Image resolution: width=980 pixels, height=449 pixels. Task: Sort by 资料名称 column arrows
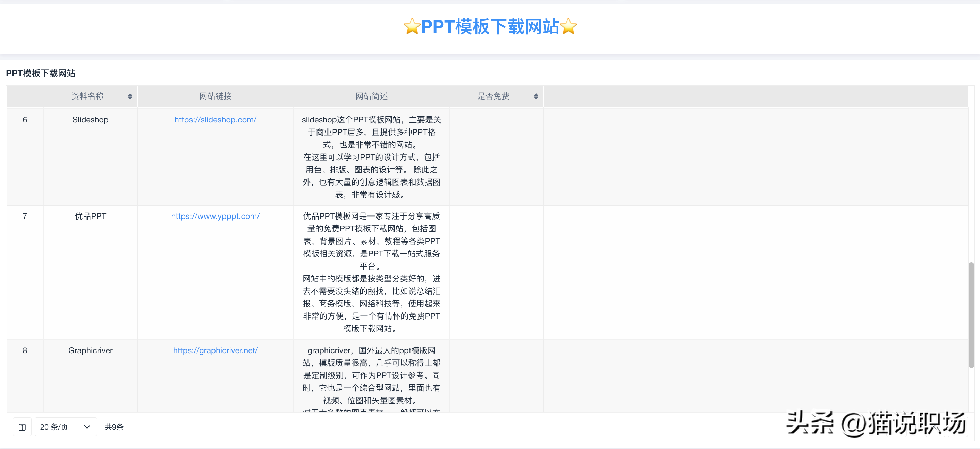click(x=130, y=96)
